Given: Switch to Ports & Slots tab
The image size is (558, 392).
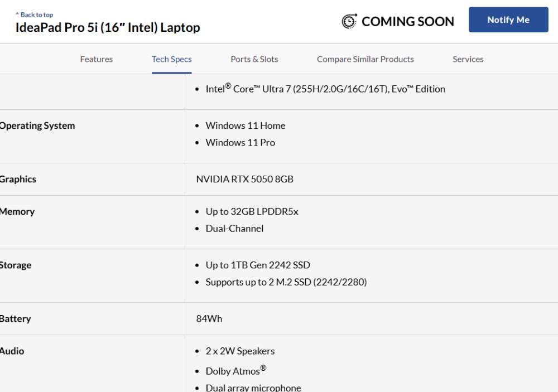Looking at the screenshot, I should point(254,59).
